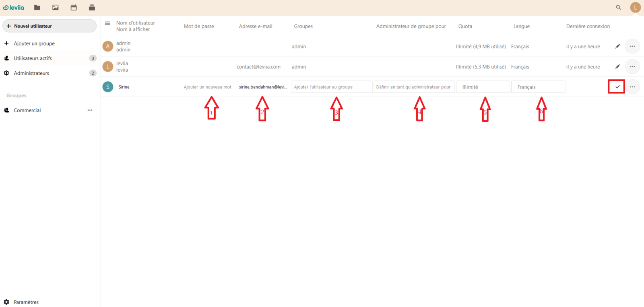Viewport: 644px width, 307px height.
Task: Open more actions for Sirine row
Action: click(x=632, y=87)
